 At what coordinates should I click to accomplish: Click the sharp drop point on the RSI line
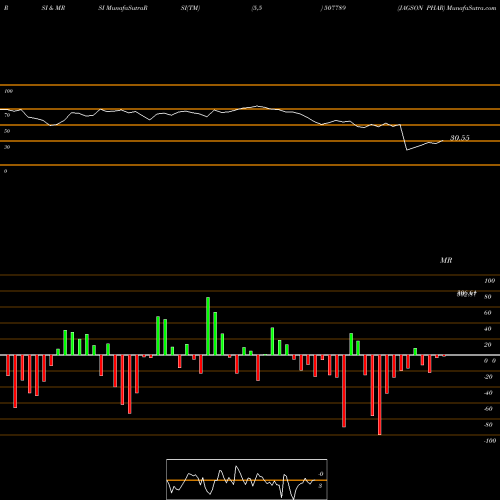pos(407,150)
